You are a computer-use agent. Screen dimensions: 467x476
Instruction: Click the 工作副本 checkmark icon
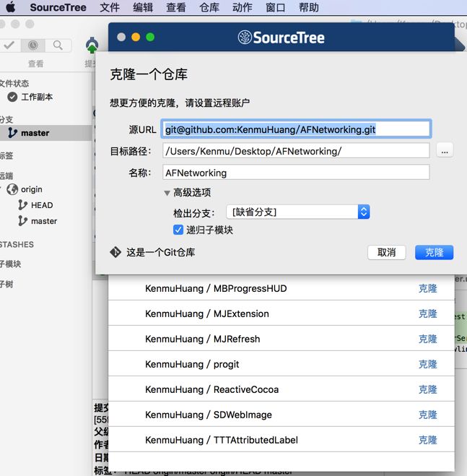pos(12,97)
